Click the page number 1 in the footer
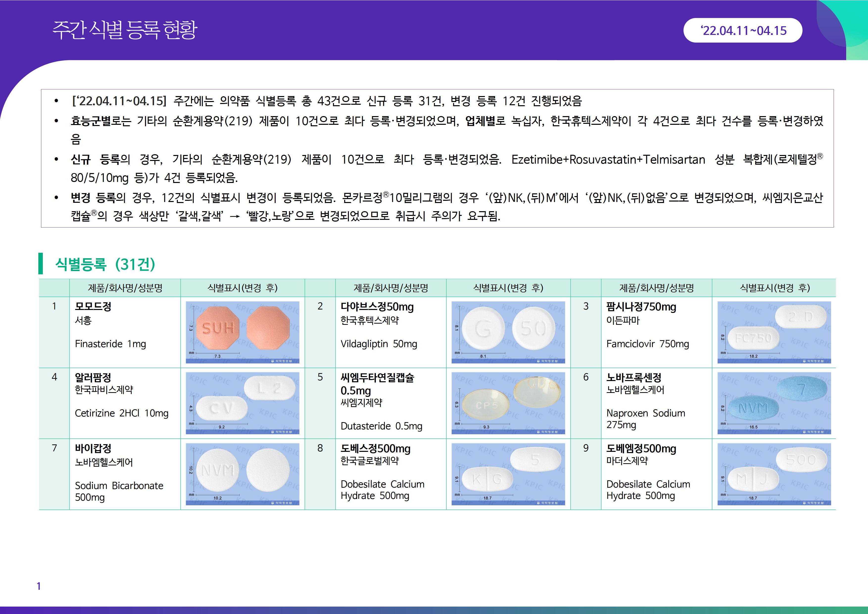868x614 pixels. coord(39,586)
